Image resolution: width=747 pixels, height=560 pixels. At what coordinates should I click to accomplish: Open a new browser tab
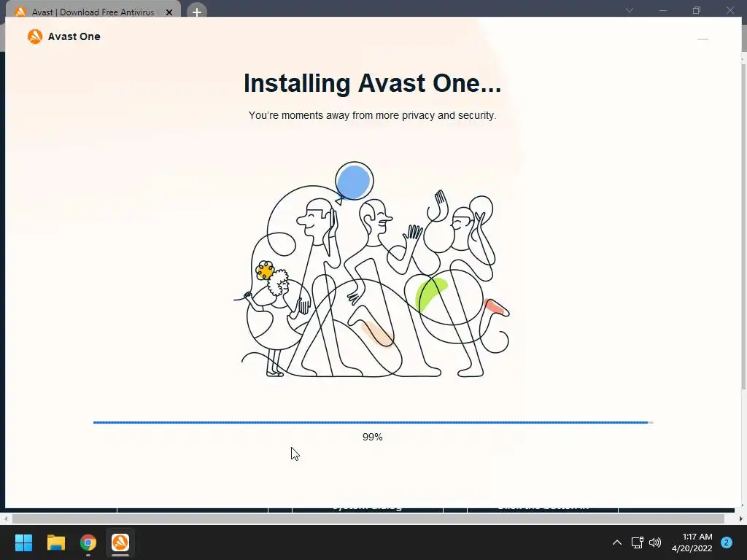click(x=197, y=12)
